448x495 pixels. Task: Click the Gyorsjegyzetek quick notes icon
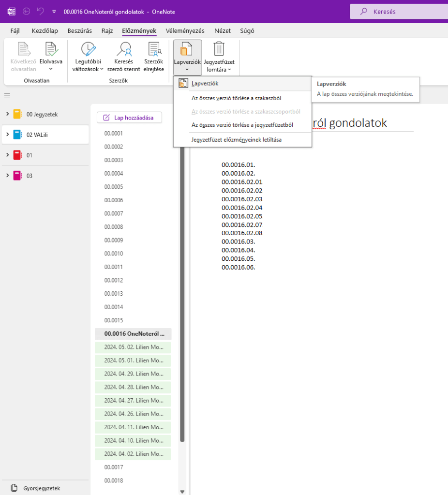pos(14,488)
